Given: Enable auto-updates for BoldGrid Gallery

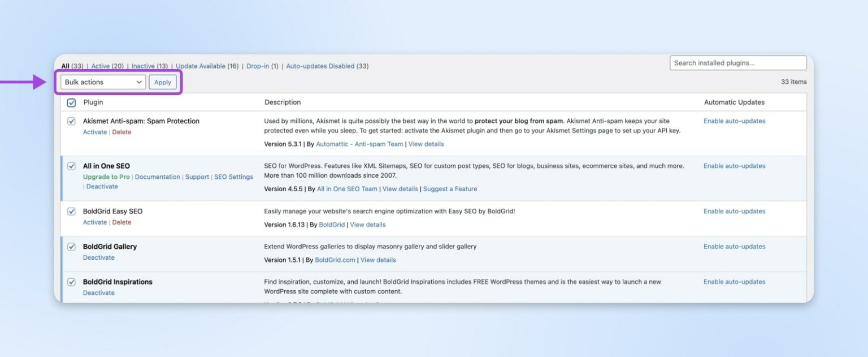Looking at the screenshot, I should [734, 246].
